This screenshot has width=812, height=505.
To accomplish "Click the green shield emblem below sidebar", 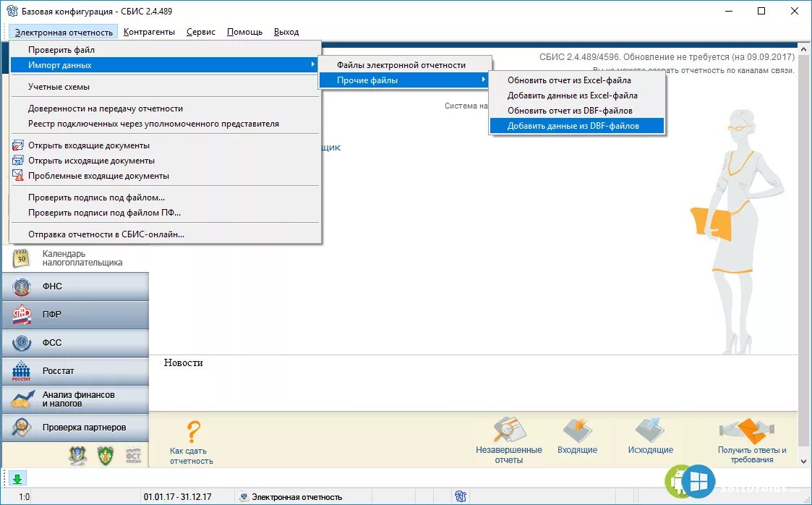I will [x=106, y=455].
